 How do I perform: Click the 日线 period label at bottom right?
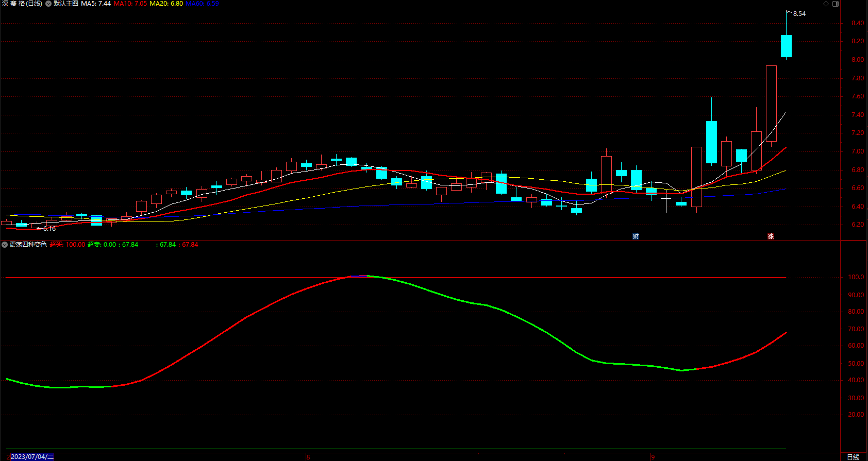(x=853, y=457)
